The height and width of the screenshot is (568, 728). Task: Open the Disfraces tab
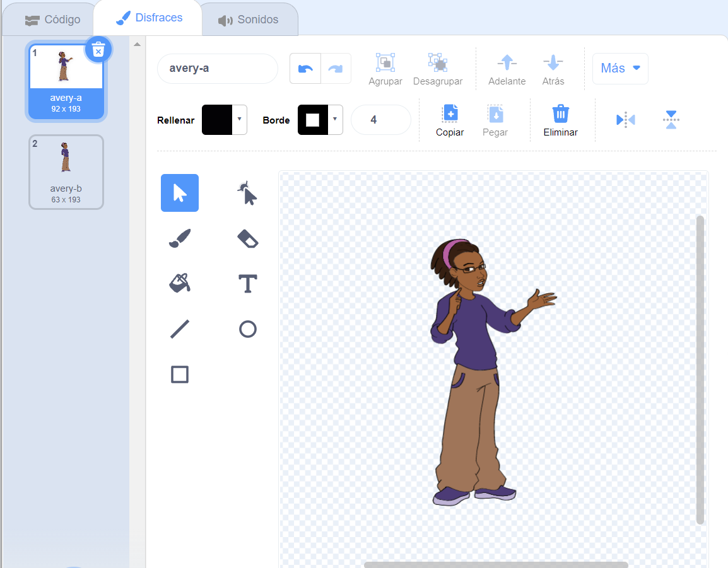[x=149, y=18]
